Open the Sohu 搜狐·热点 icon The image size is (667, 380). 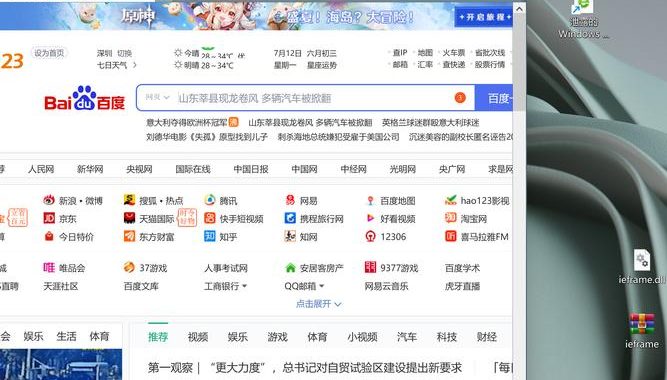pos(129,200)
